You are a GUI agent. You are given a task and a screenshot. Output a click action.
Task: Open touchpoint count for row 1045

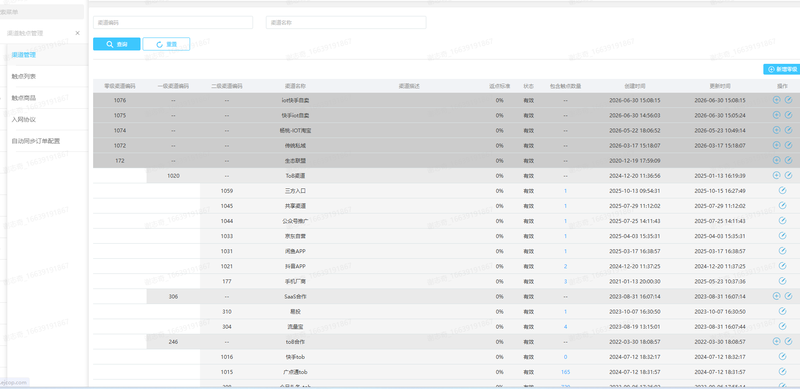coord(565,206)
